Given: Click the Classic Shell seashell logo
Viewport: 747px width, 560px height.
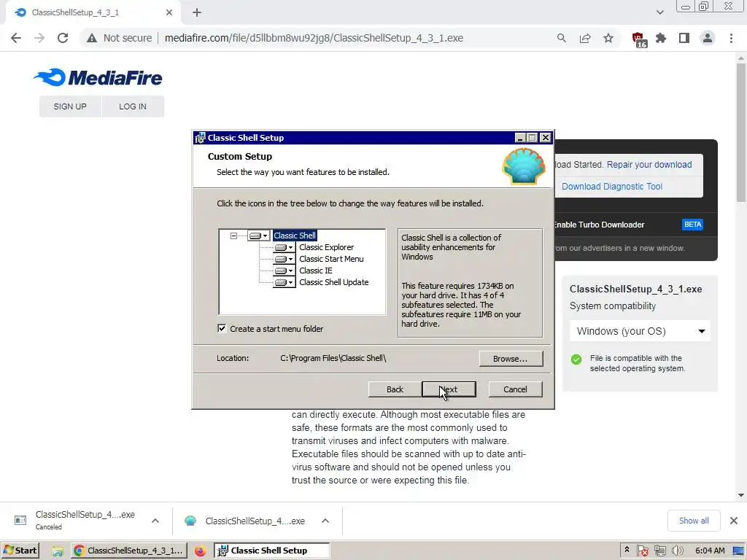Looking at the screenshot, I should click(x=524, y=166).
